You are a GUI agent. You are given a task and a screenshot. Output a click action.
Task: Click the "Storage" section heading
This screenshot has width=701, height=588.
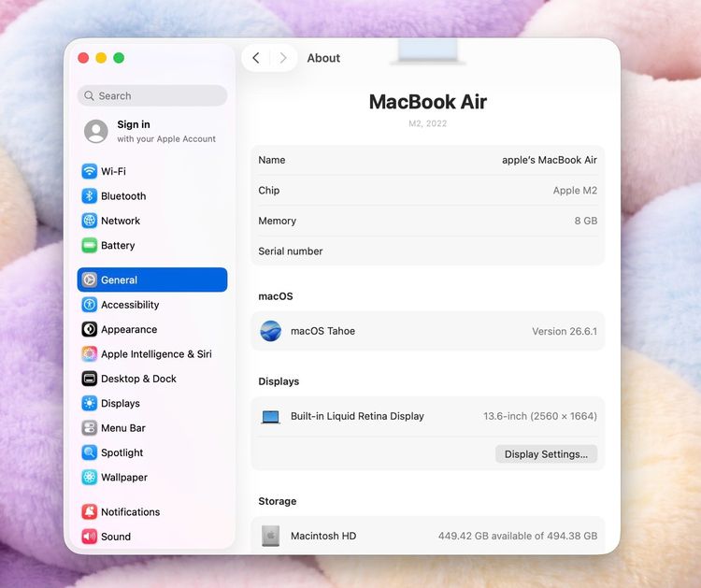(278, 501)
